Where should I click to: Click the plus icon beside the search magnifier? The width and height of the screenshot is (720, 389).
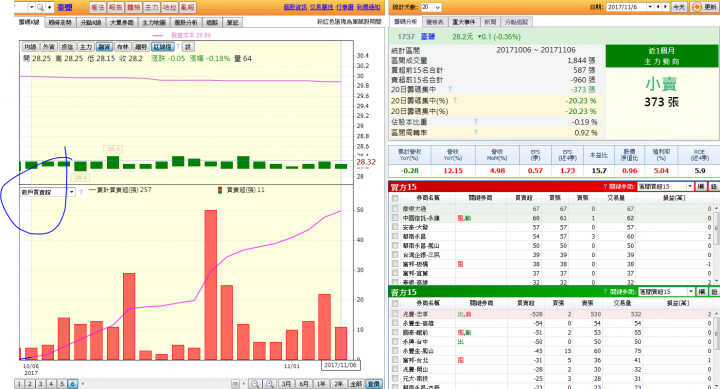coord(49,7)
